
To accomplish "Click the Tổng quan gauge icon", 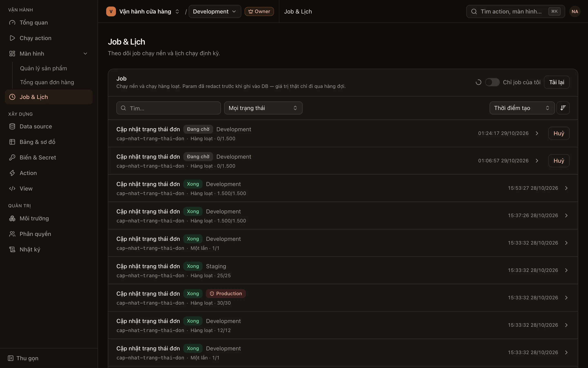I will 12,23.
